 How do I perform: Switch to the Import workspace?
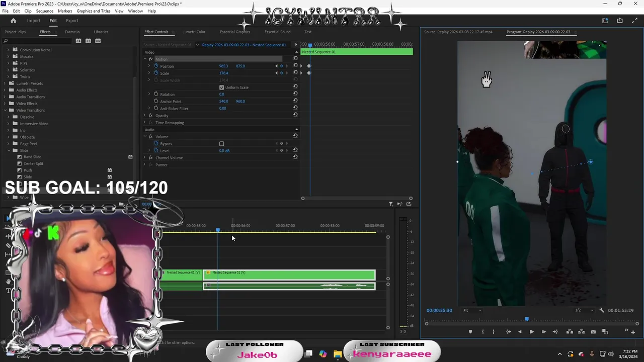point(34,21)
